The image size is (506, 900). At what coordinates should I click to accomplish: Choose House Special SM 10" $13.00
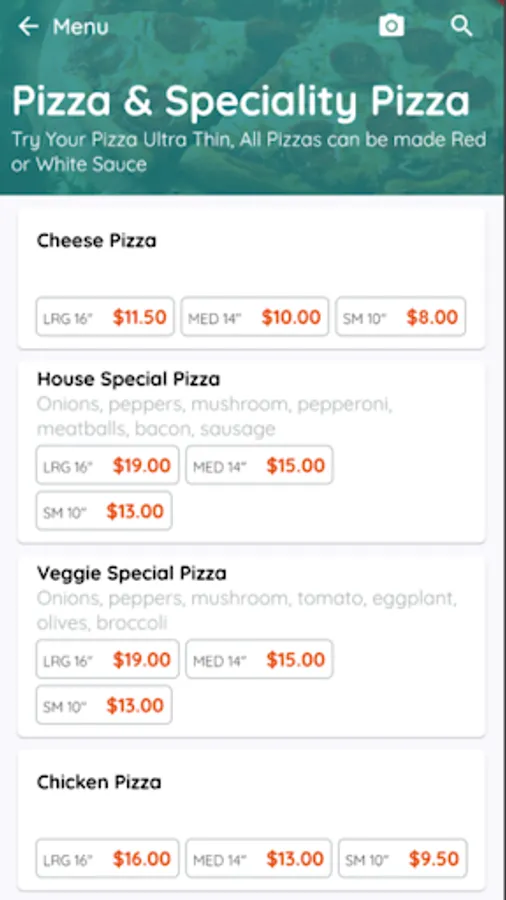(104, 511)
